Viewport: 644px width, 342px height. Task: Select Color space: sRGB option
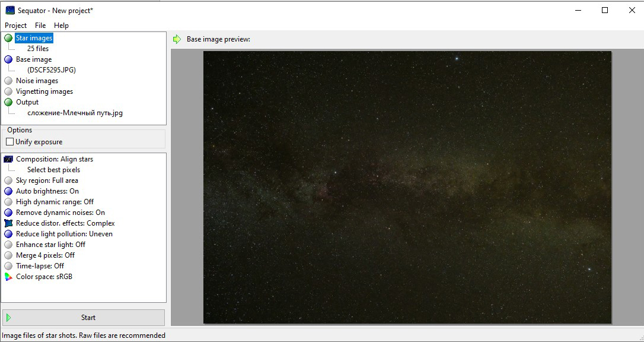[44, 277]
